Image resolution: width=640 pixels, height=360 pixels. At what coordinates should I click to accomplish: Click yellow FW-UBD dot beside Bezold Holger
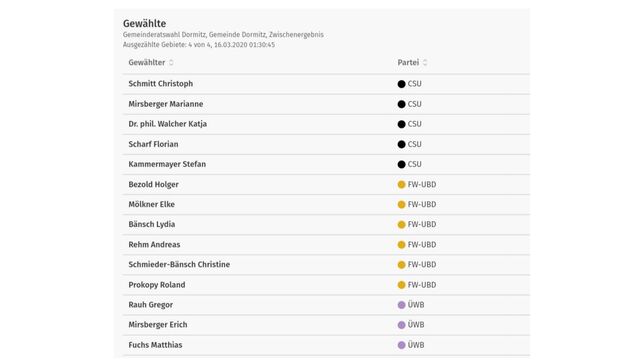pos(401,184)
